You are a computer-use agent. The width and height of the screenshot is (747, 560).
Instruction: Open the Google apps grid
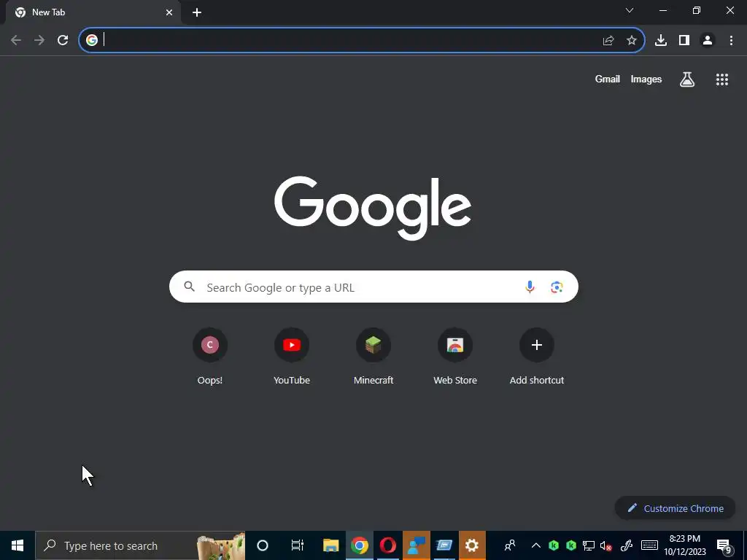tap(722, 79)
